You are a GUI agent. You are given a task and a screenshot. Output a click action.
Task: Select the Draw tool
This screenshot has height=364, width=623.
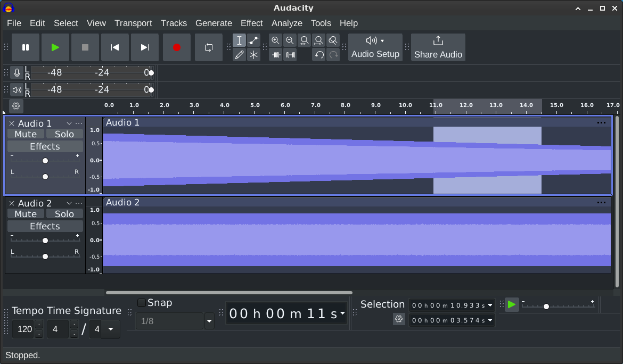239,54
